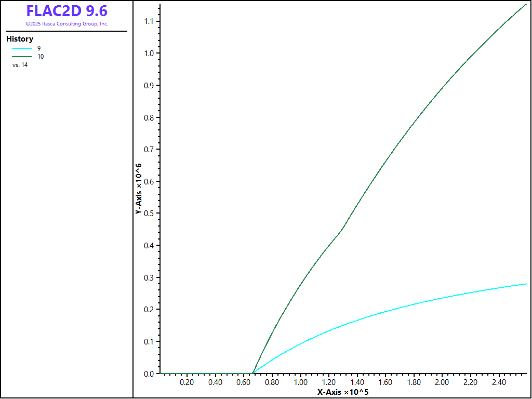Click the 1.60 tick on the X axis
The width and height of the screenshot is (532, 399).
385,382
